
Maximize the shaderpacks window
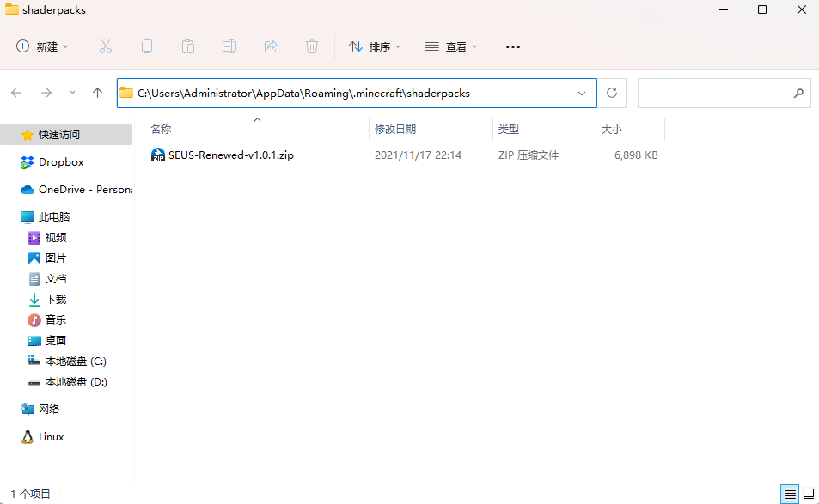[x=762, y=10]
